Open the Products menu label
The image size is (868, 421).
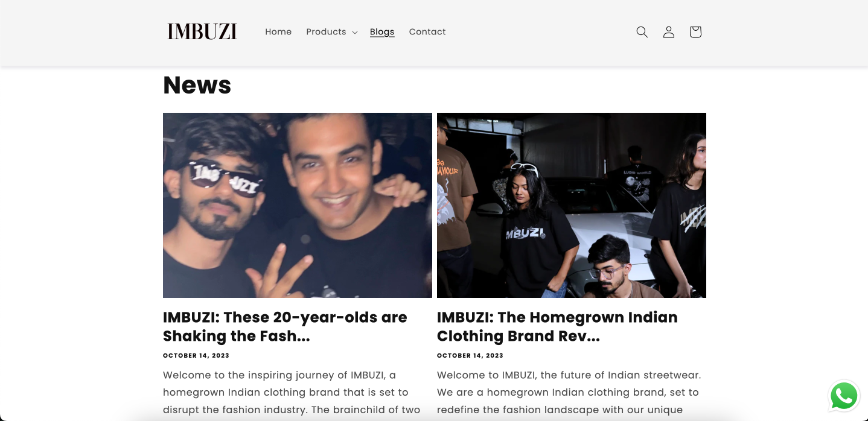click(326, 32)
